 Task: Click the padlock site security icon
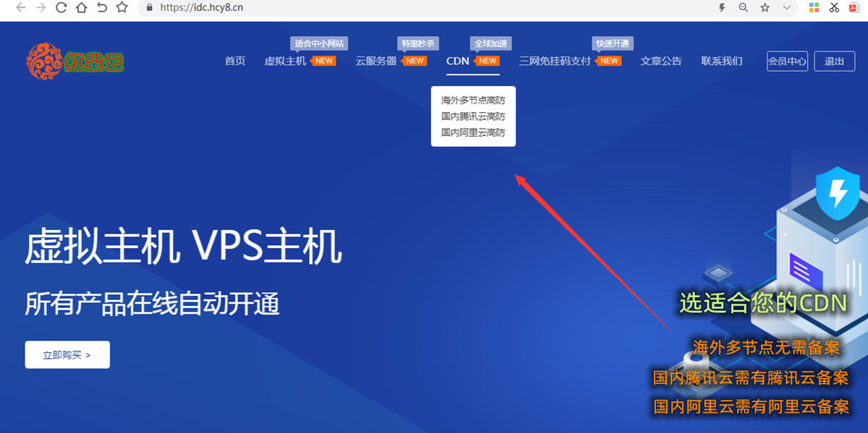click(x=150, y=7)
